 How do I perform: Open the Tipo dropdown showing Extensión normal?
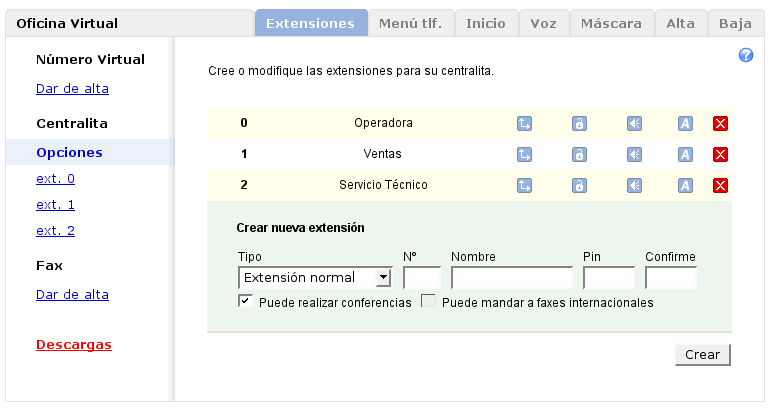point(314,277)
